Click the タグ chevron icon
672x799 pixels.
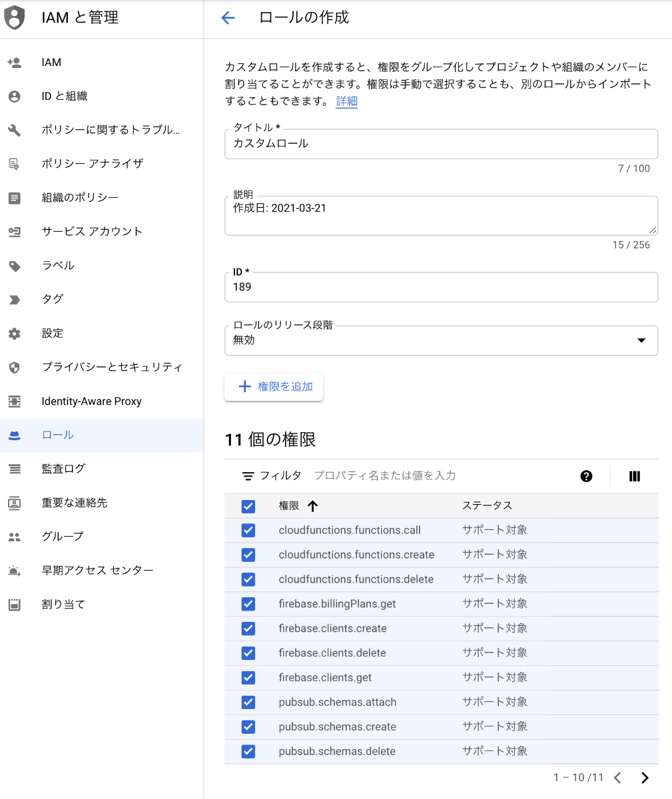point(14,300)
